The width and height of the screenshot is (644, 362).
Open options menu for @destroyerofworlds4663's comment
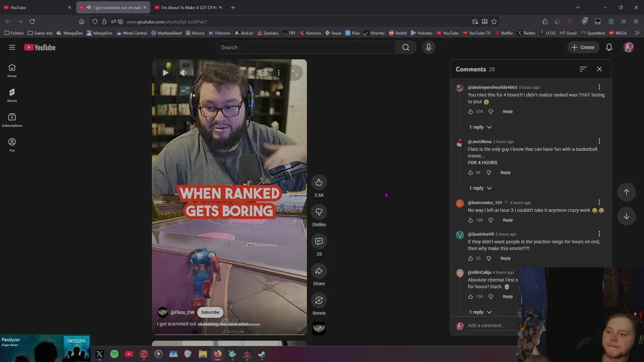pos(599,87)
